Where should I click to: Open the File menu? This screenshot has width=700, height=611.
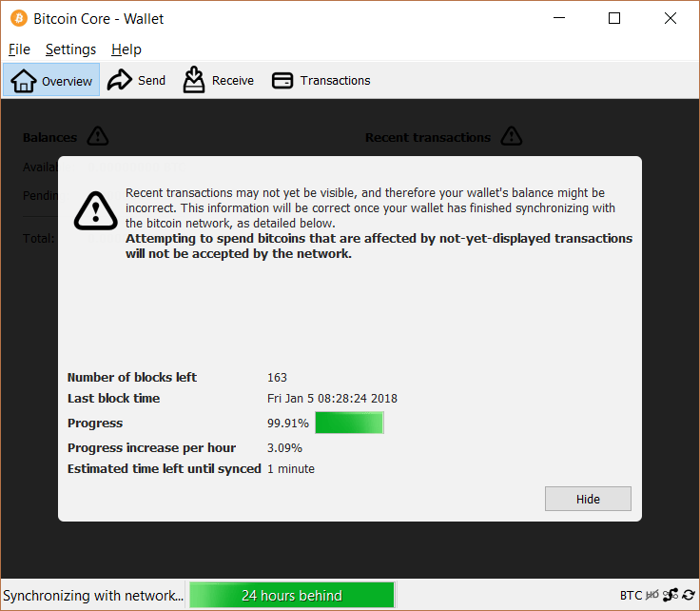[x=19, y=49]
